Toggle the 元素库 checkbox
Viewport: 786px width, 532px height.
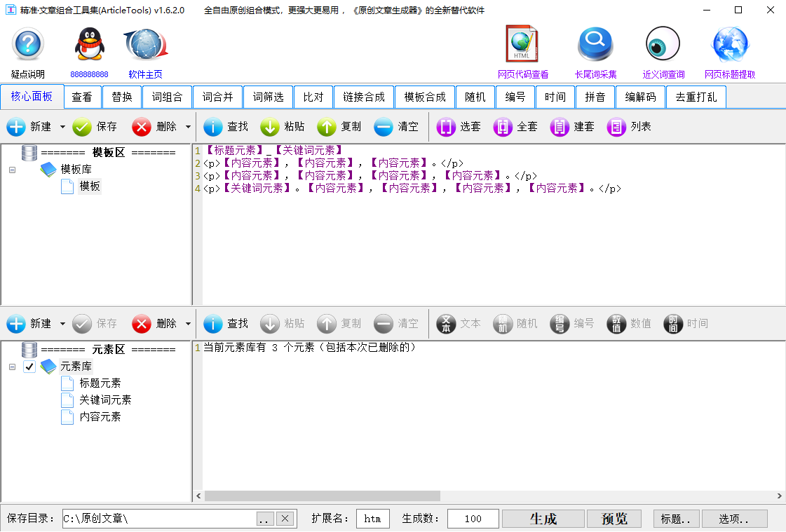coord(29,367)
